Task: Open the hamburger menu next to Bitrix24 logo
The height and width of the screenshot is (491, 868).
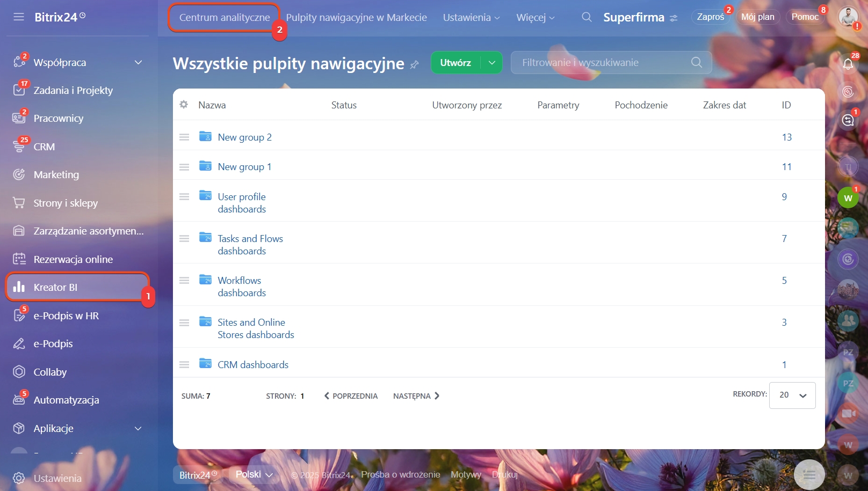Action: coord(19,17)
